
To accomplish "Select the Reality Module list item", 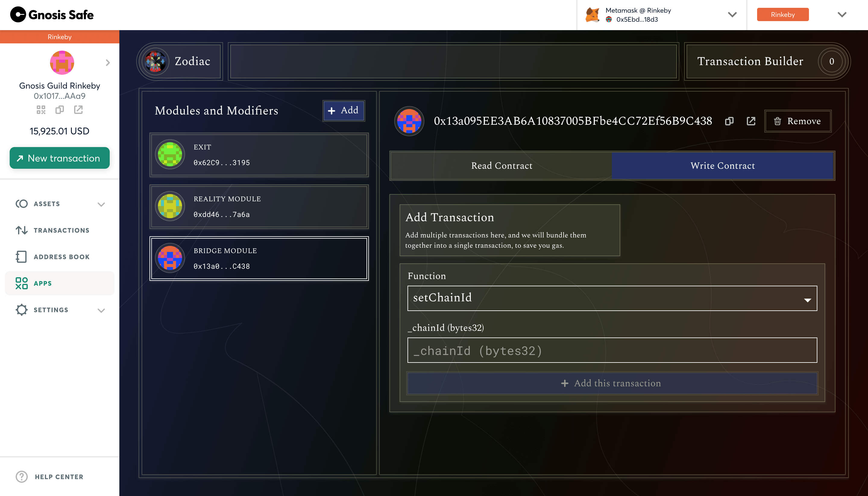I will pos(259,206).
